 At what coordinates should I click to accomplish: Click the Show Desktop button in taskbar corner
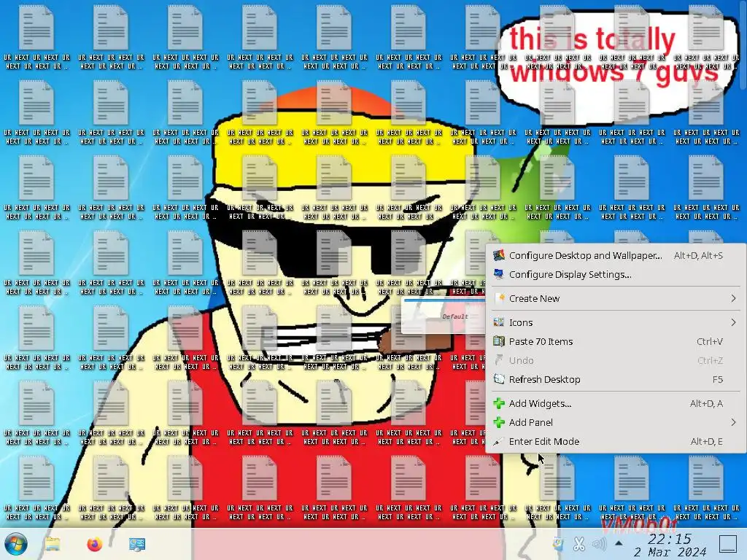coord(728,544)
